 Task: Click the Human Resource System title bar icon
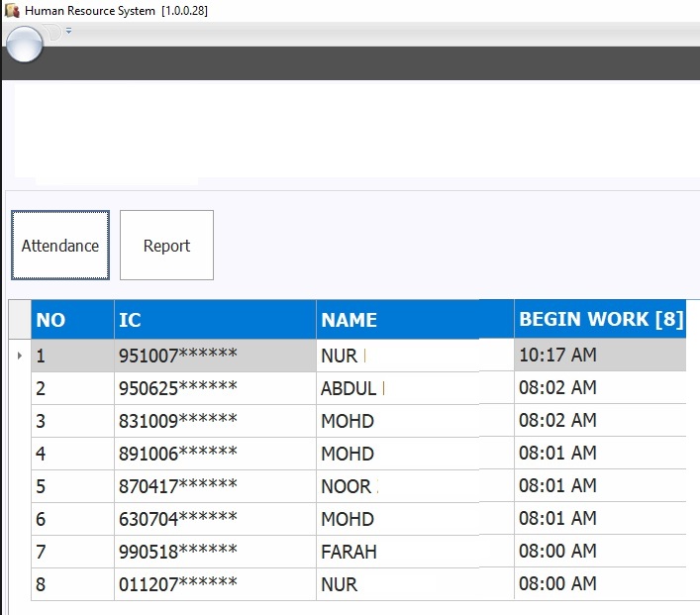coord(12,10)
